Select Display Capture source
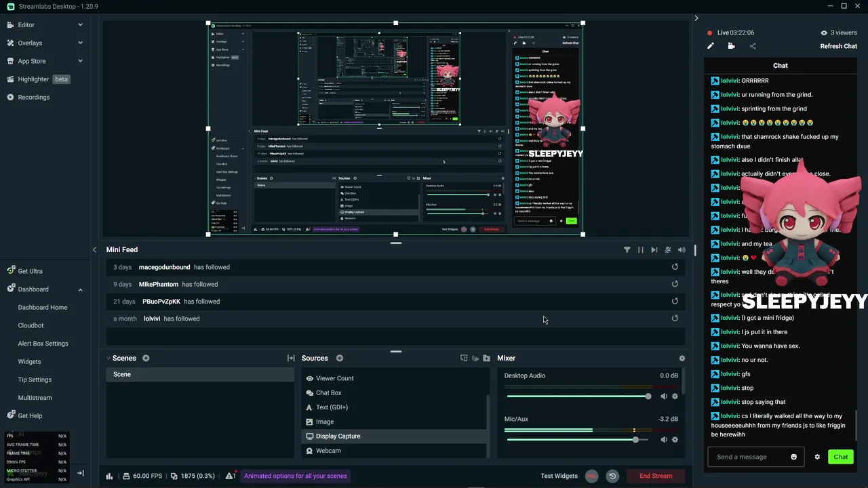This screenshot has width=868, height=488. click(x=394, y=436)
